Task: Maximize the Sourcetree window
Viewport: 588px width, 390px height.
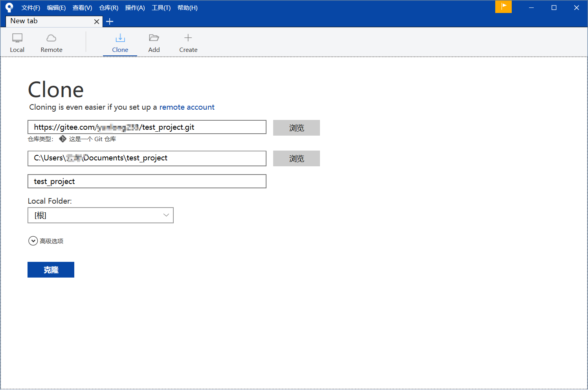Action: (x=554, y=7)
